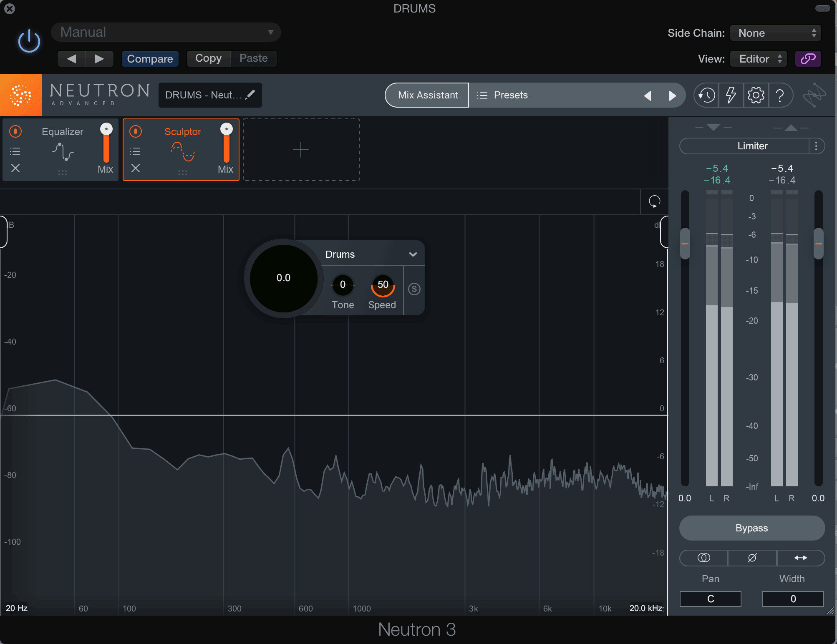Select the Equalizer module tab

pyautogui.click(x=61, y=150)
